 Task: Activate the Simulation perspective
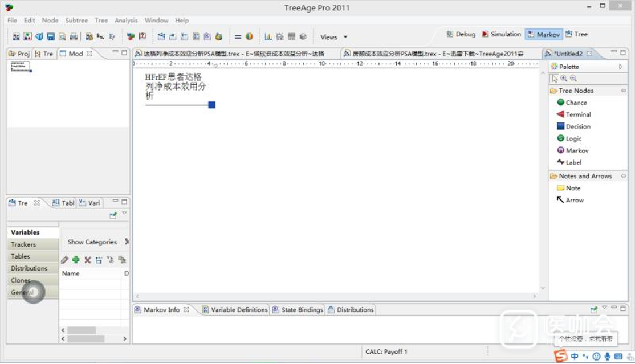501,34
